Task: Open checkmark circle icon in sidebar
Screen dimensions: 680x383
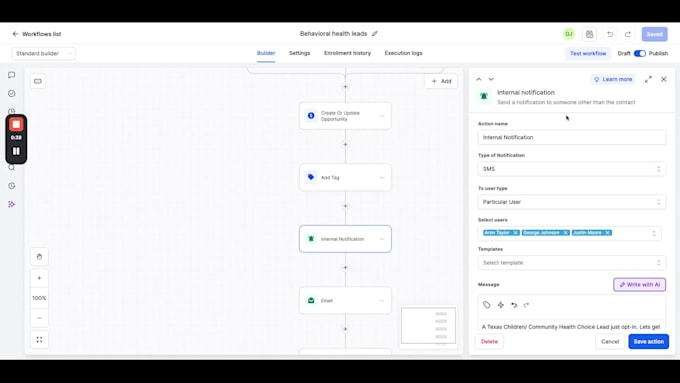Action: [12, 93]
